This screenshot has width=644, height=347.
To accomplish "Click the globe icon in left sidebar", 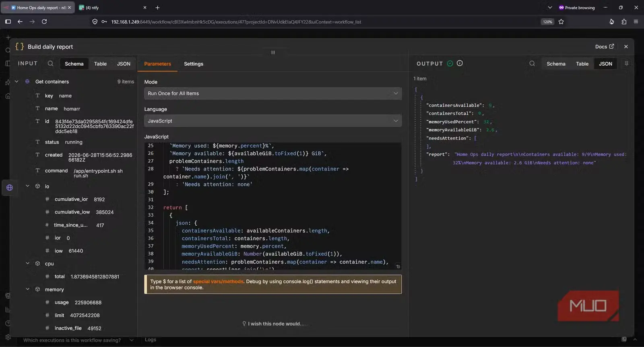I will 10,187.
